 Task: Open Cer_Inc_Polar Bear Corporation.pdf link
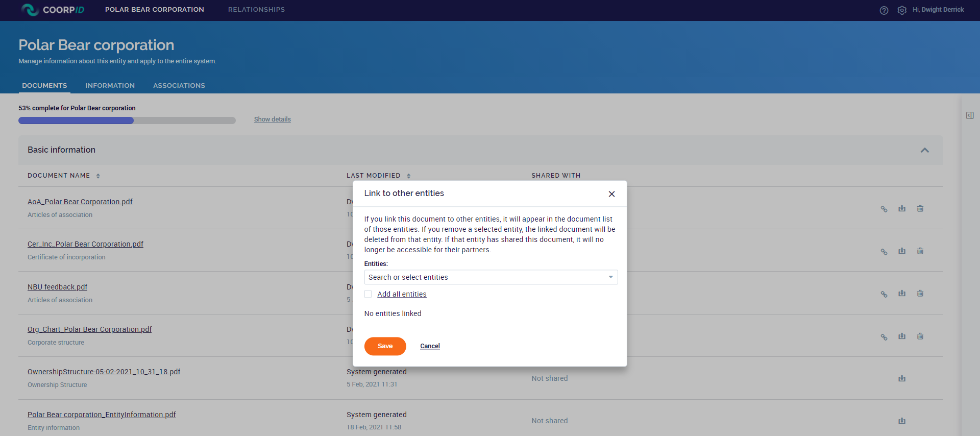85,244
